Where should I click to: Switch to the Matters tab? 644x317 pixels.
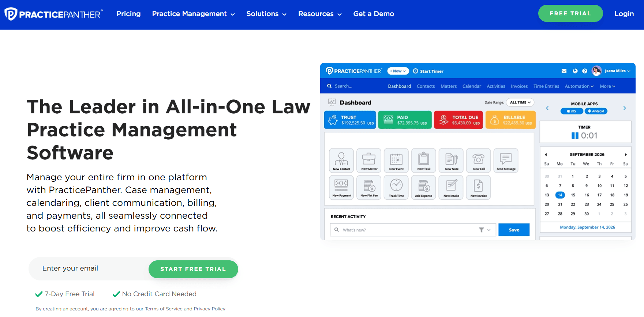(x=449, y=86)
